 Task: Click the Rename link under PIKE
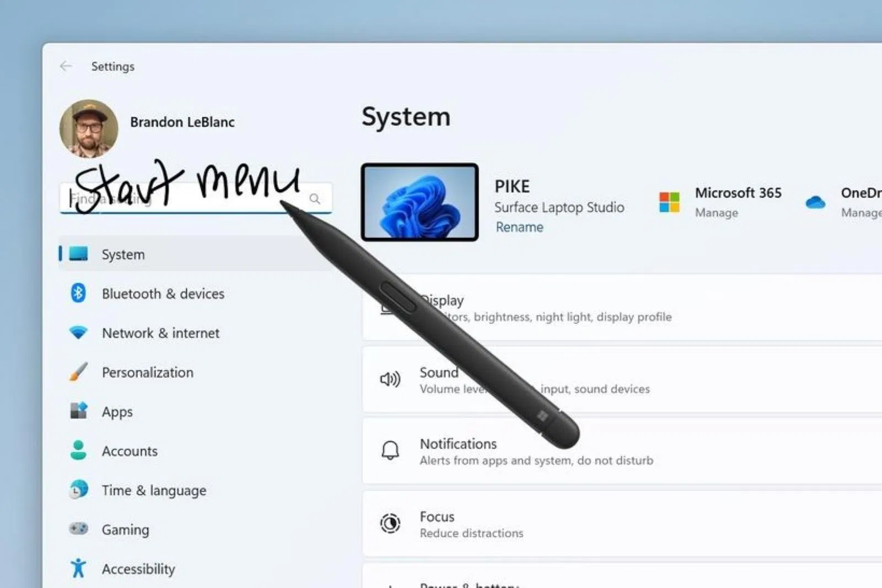click(x=519, y=226)
